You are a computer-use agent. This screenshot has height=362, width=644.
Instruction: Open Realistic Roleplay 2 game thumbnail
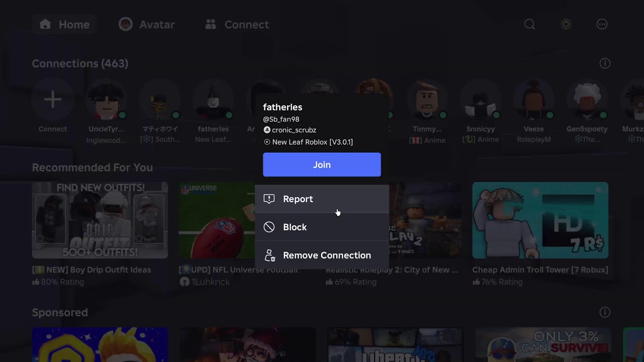click(x=425, y=220)
